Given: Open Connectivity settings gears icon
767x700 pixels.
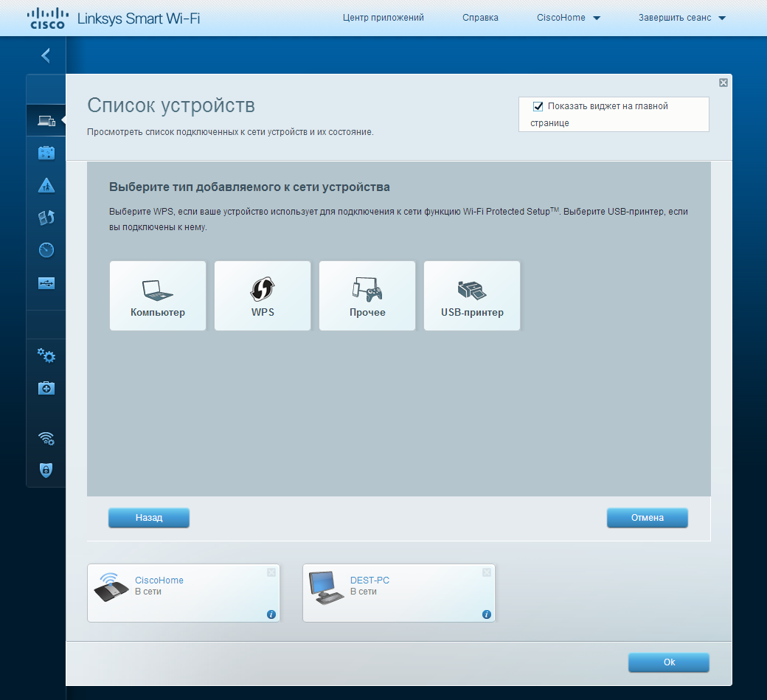Looking at the screenshot, I should click(x=46, y=356).
